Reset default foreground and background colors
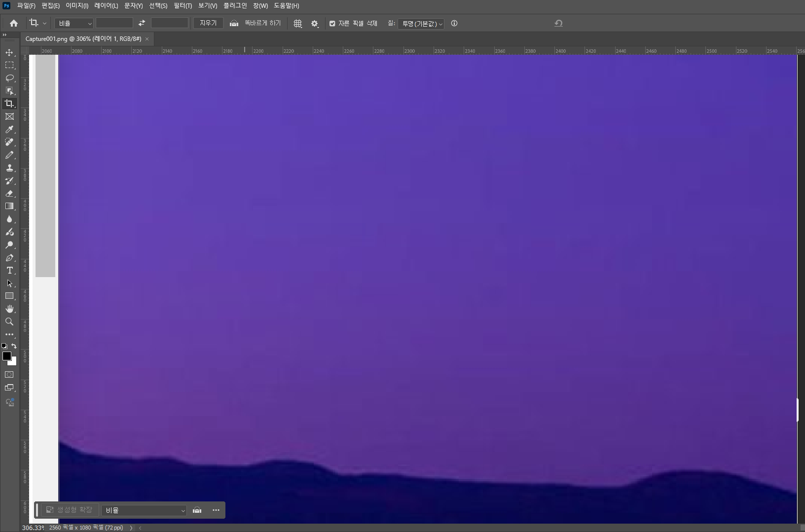Screen dimensions: 805x532 tap(4, 346)
